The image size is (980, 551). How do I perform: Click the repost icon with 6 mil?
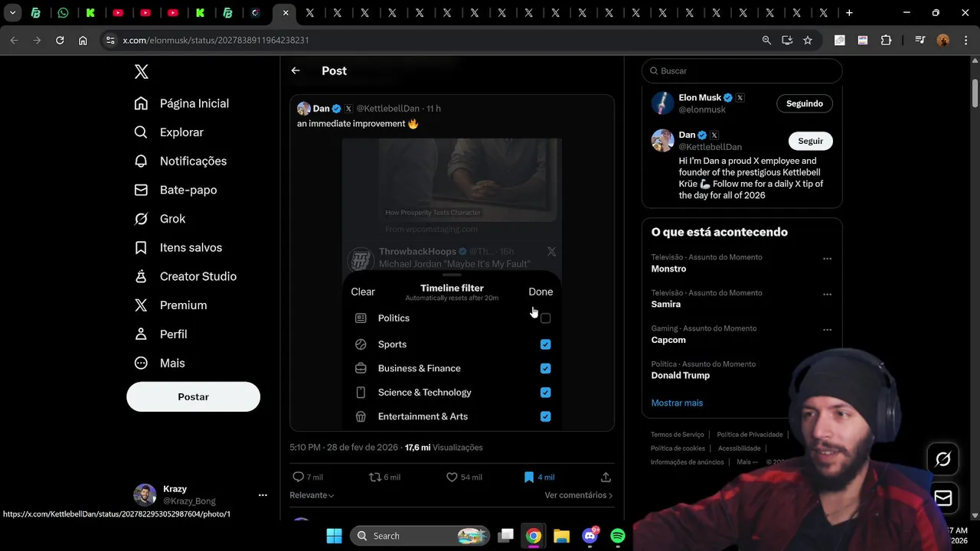point(375,477)
